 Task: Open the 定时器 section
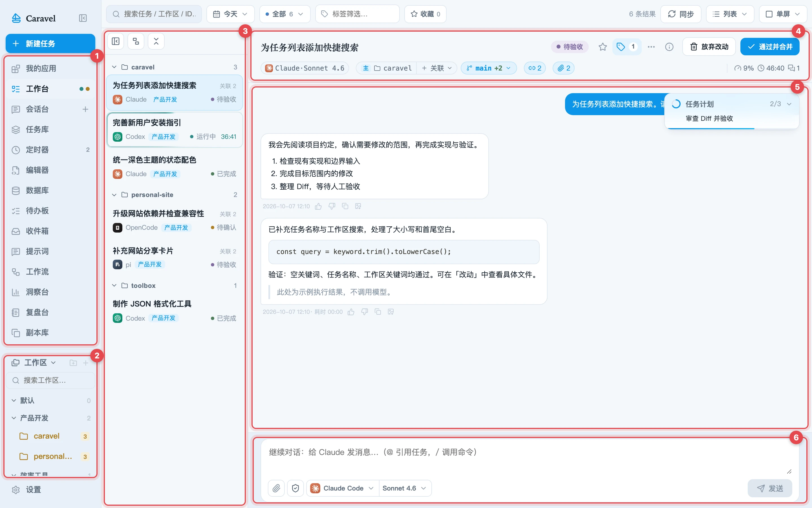[50, 150]
